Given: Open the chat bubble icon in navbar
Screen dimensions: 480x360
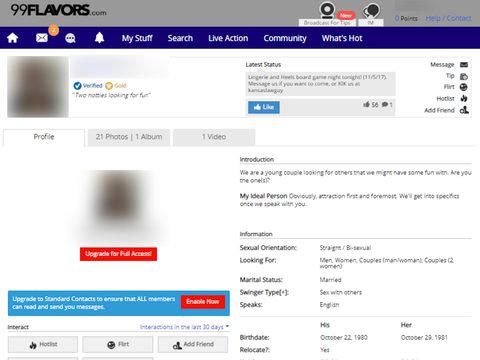Looking at the screenshot, I should tap(70, 38).
